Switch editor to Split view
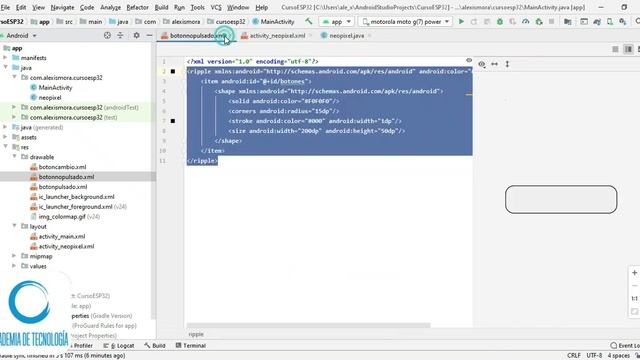The image size is (640, 360). pos(628,49)
